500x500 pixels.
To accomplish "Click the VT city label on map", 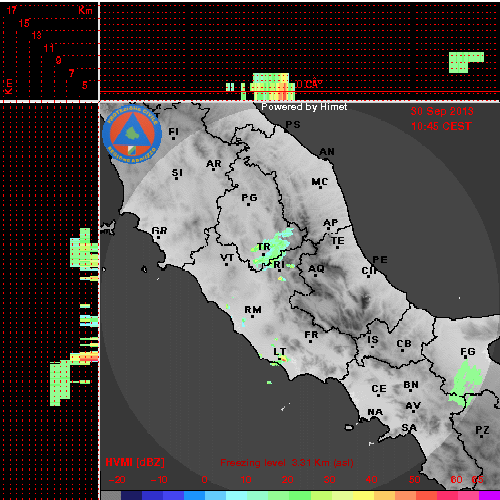I will [227, 258].
